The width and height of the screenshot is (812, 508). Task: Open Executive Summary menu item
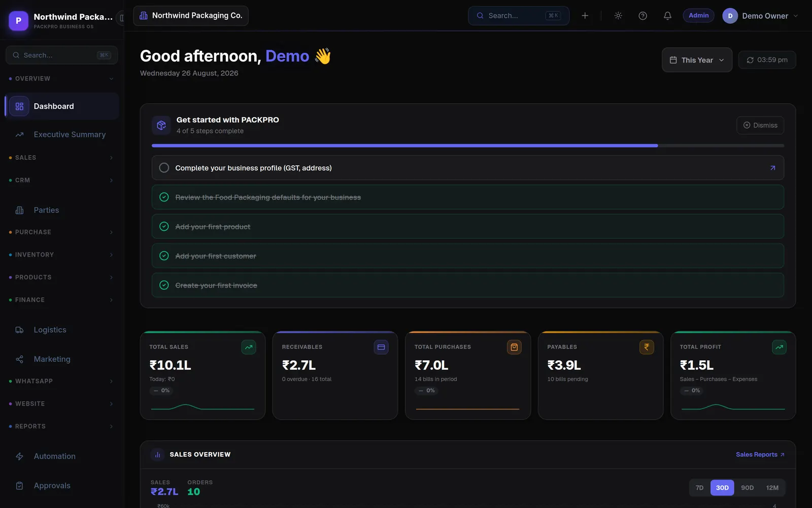[62, 135]
